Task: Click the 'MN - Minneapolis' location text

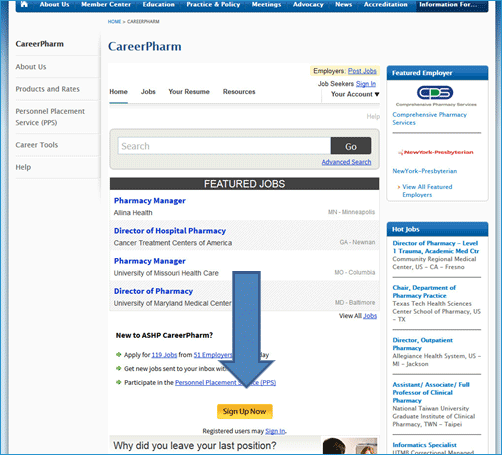Action: point(351,212)
